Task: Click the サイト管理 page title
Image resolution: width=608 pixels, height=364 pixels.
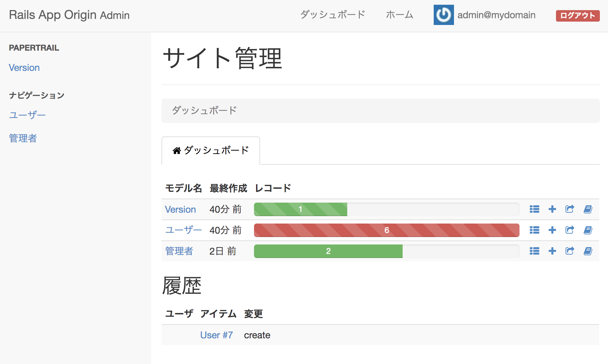Action: click(x=223, y=58)
